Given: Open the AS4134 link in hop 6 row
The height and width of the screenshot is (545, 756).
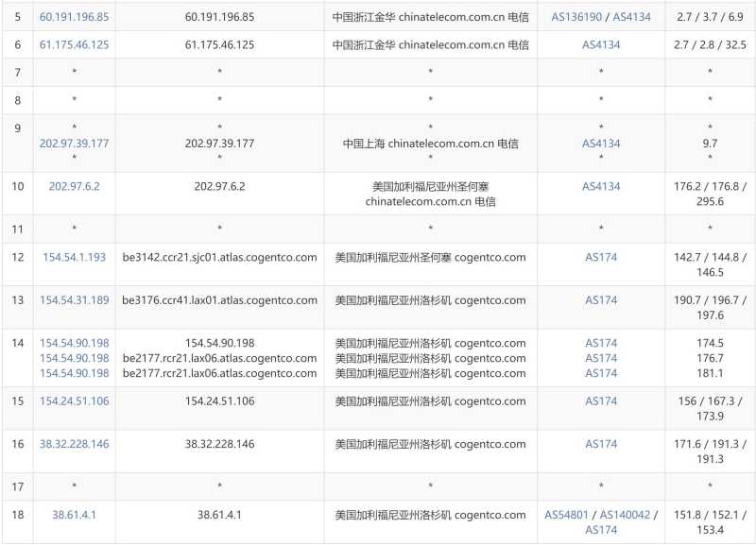Looking at the screenshot, I should tap(601, 44).
